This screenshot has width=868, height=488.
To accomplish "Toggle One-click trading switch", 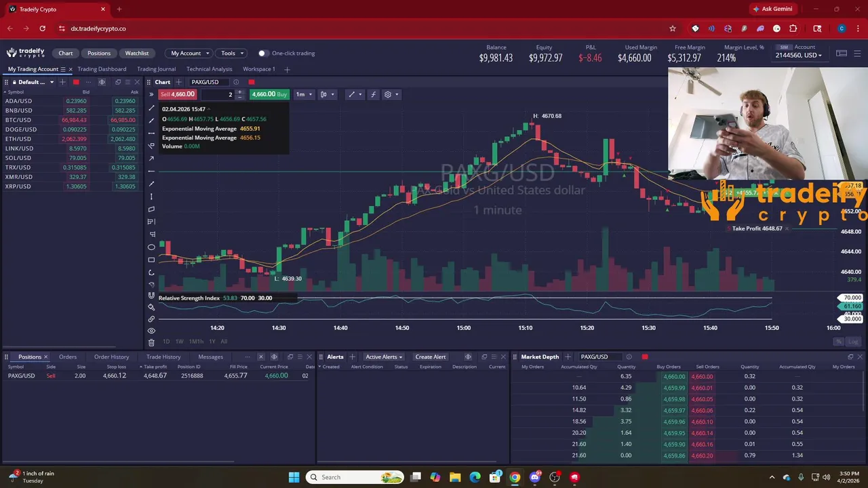I will tap(262, 53).
